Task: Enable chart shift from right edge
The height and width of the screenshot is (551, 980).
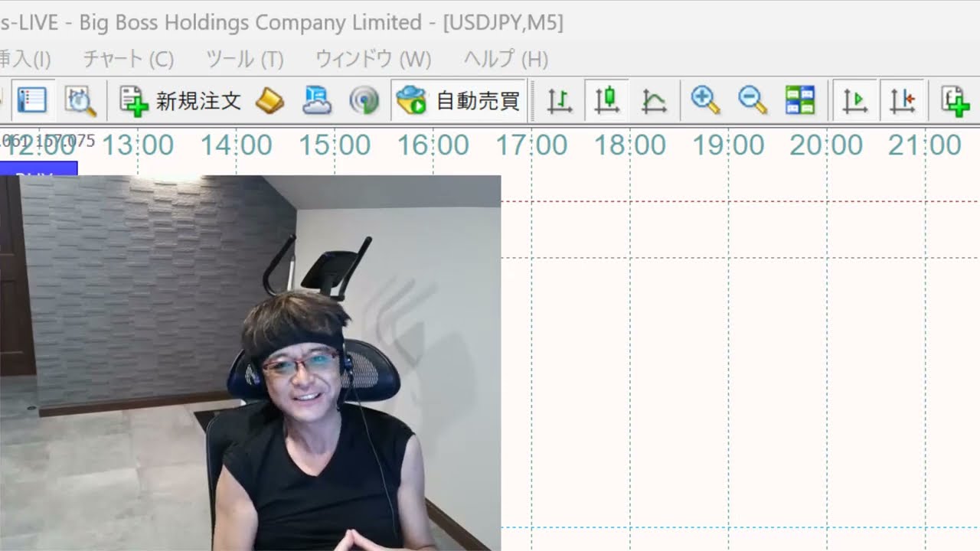Action: pyautogui.click(x=902, y=100)
